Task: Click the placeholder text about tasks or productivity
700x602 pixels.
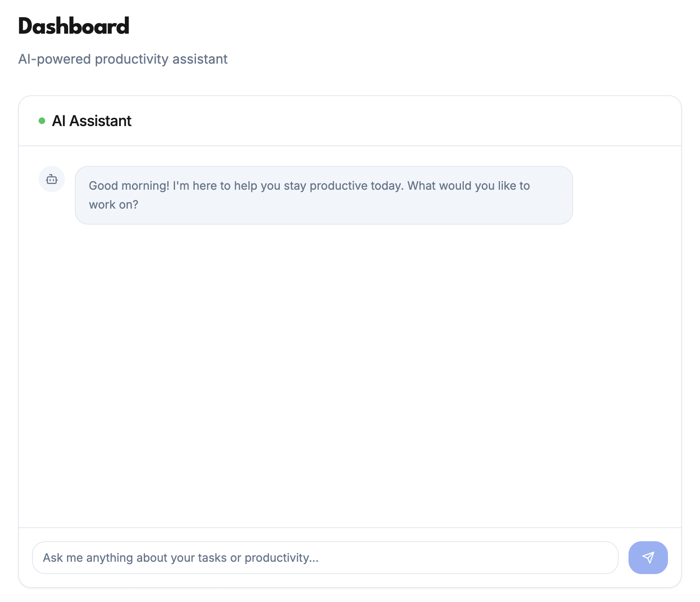Action: click(181, 558)
